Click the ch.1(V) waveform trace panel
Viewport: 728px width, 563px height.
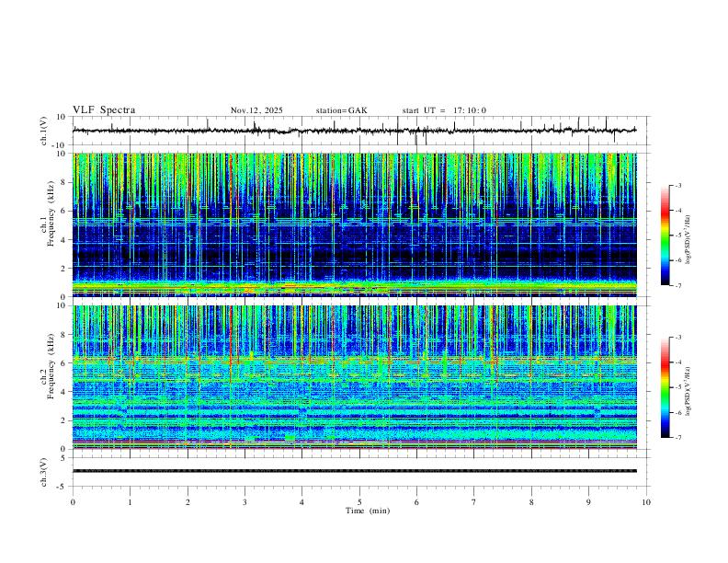click(361, 131)
